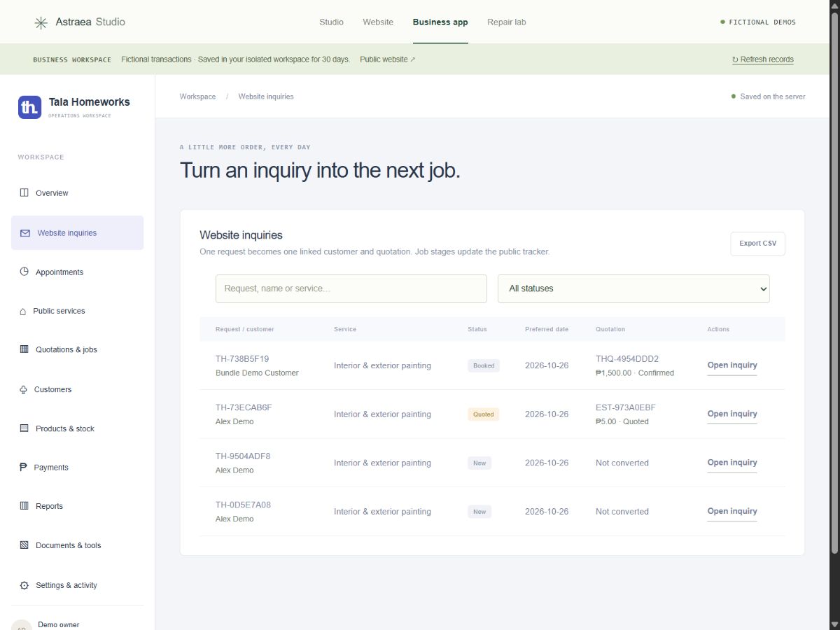Click Refresh records link
This screenshot has width=840, height=630.
point(762,59)
